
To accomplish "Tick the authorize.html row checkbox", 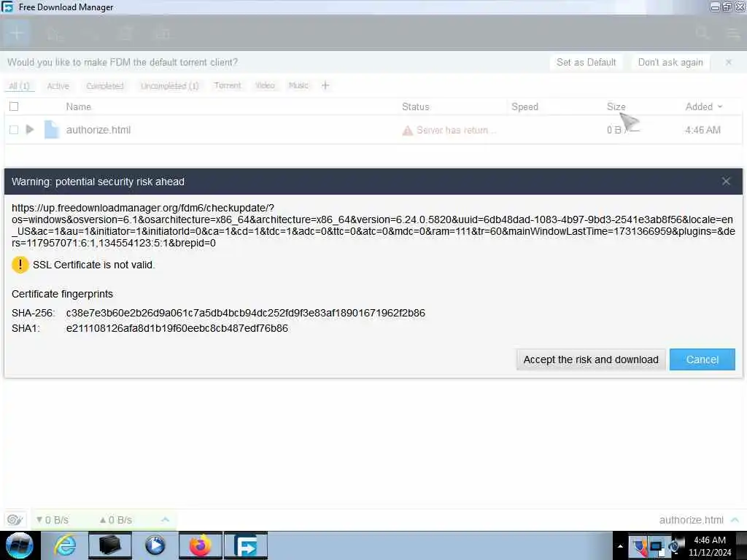I will click(14, 130).
